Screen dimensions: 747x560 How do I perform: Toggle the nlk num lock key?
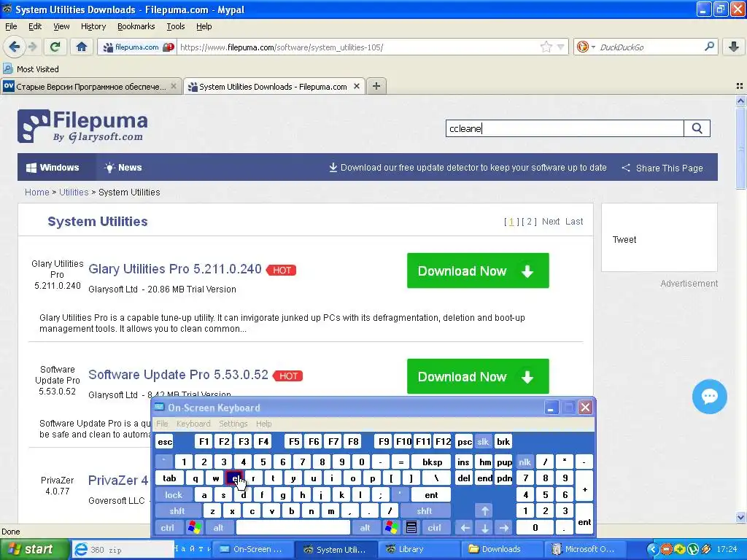pyautogui.click(x=525, y=462)
